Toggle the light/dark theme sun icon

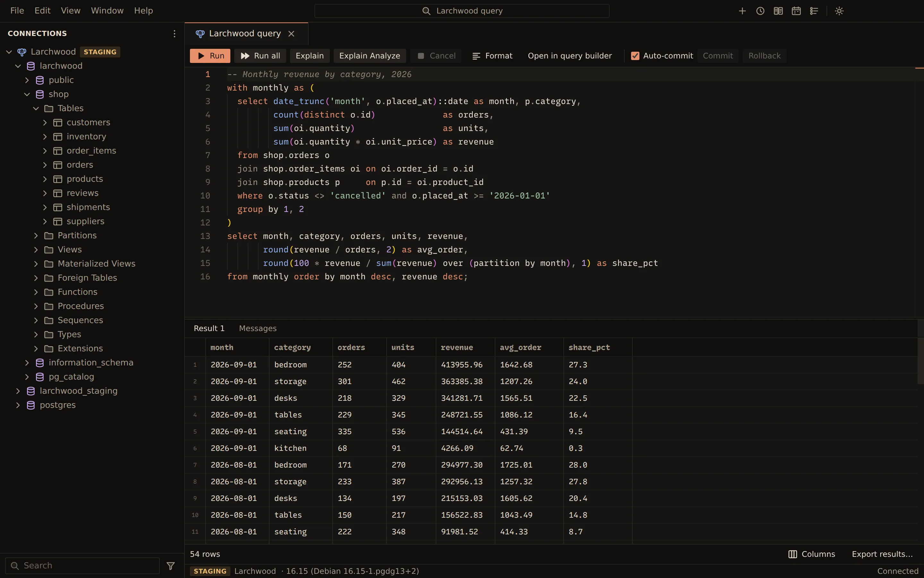839,11
